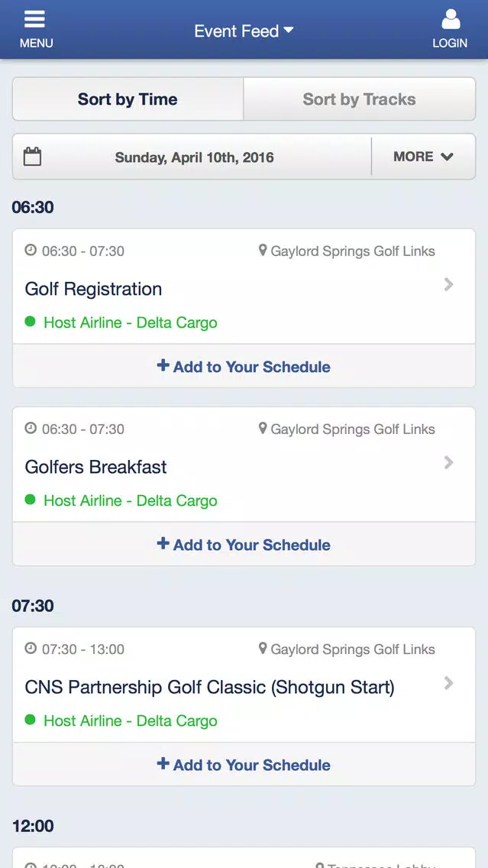Click the calendar icon beside the date
Viewport: 488px width, 868px height.
coord(33,157)
